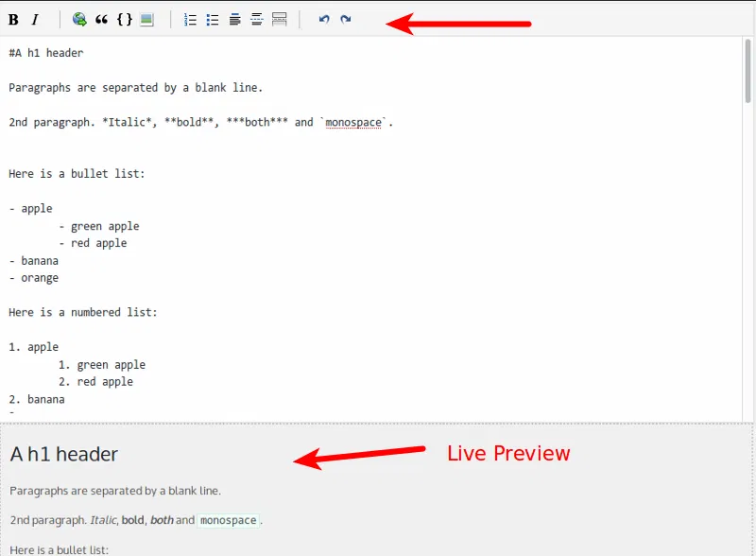Image resolution: width=756 pixels, height=556 pixels.
Task: Insert a code sample using the braces icon
Action: coord(124,19)
